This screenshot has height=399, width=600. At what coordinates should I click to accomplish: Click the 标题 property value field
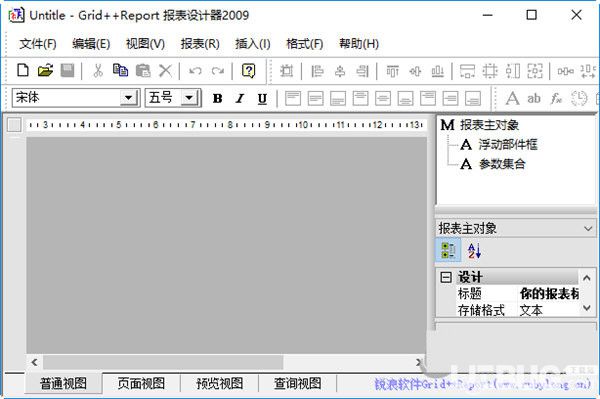(549, 293)
